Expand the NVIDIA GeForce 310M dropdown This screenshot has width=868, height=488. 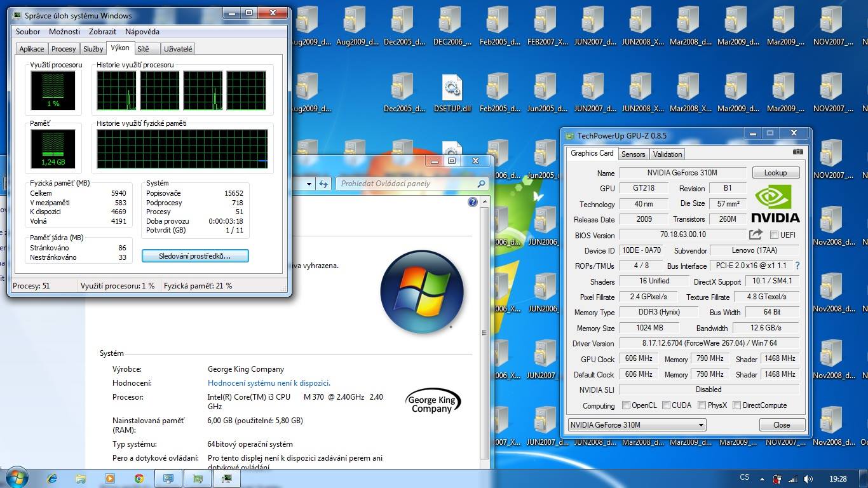click(x=701, y=425)
